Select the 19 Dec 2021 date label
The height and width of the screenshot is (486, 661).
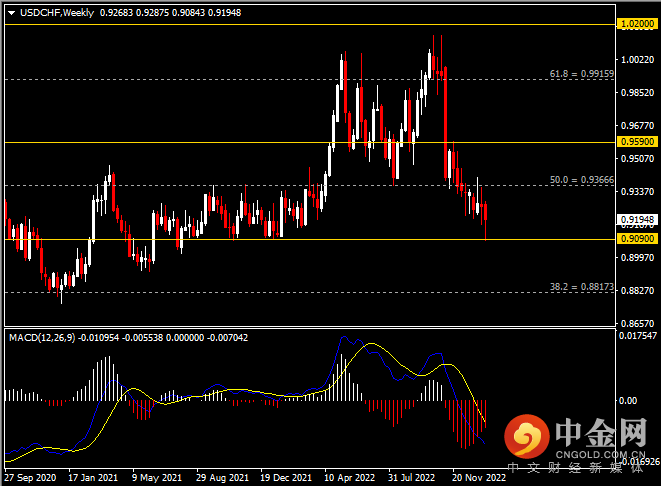coord(286,478)
